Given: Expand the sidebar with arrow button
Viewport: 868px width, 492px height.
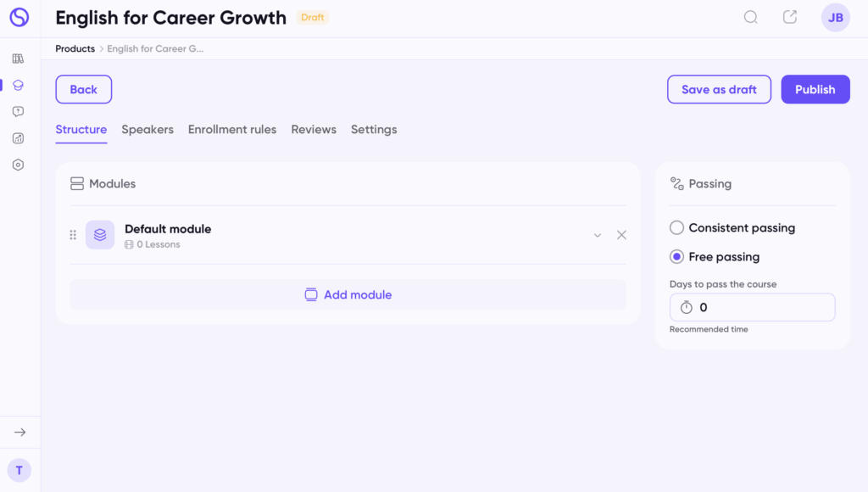Looking at the screenshot, I should (20, 432).
